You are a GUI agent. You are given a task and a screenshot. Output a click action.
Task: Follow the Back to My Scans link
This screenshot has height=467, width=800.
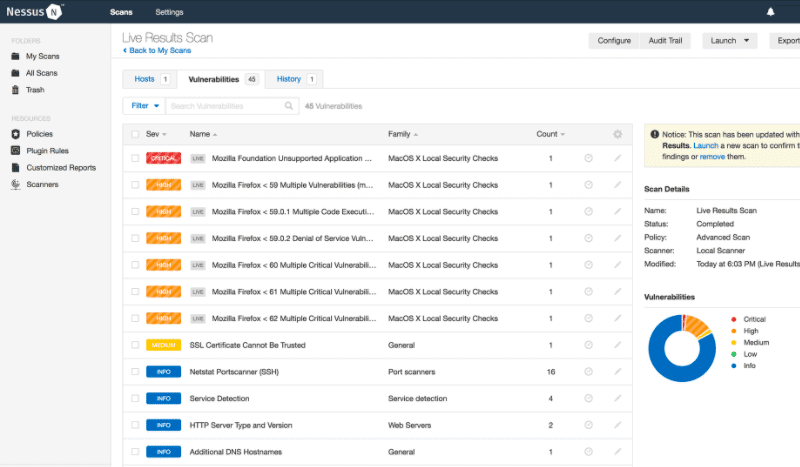[157, 51]
